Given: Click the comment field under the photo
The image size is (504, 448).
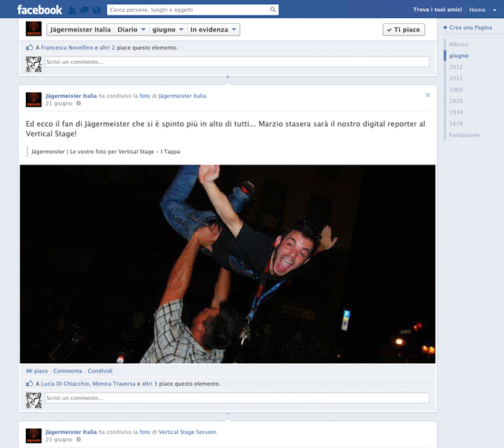Looking at the screenshot, I should click(x=237, y=398).
